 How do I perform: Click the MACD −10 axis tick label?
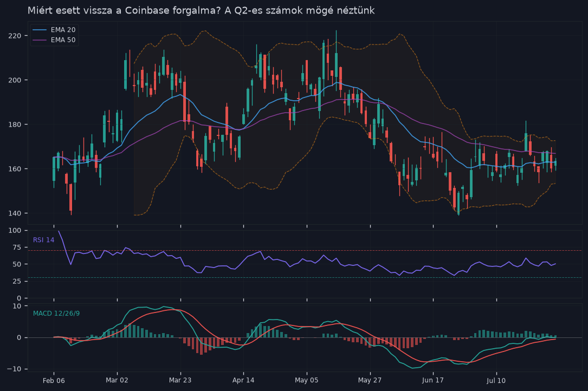(14, 369)
